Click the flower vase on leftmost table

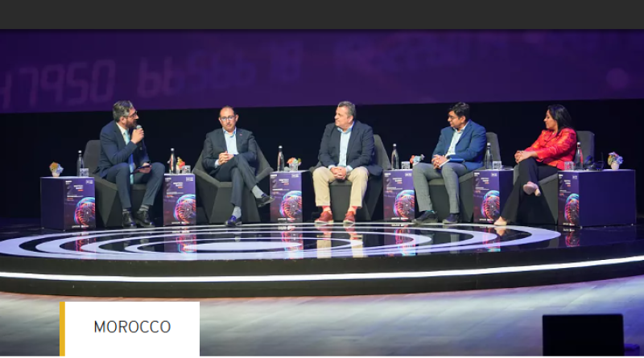point(56,169)
